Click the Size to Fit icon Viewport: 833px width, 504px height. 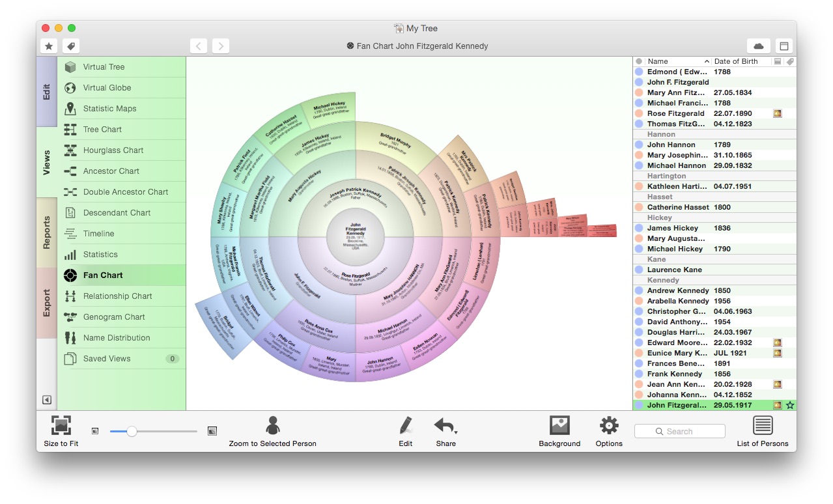[61, 426]
